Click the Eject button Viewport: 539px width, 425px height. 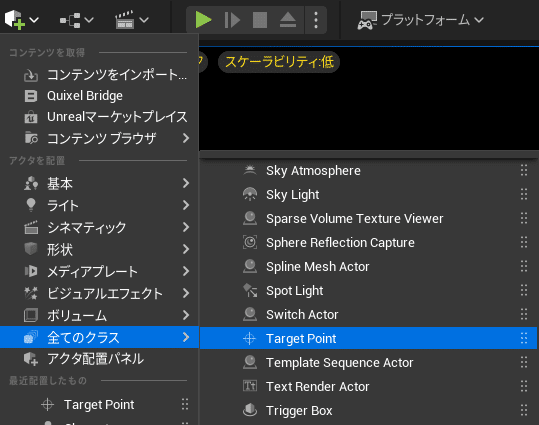(288, 20)
